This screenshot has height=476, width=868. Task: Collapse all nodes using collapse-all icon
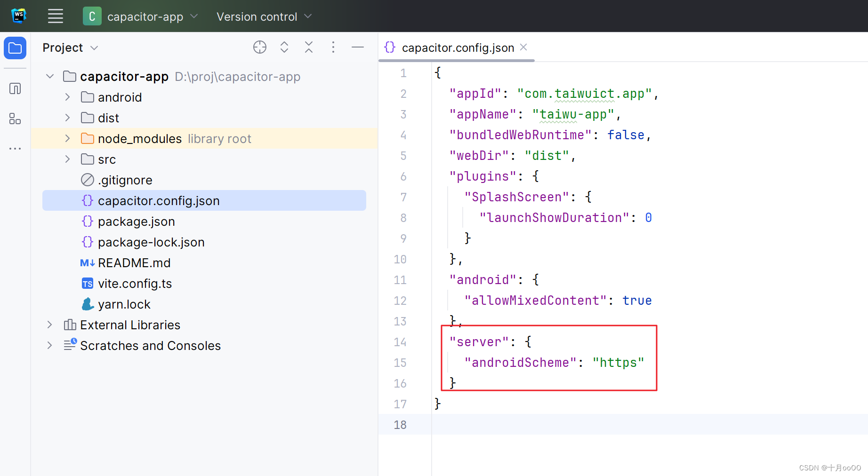[x=308, y=47]
